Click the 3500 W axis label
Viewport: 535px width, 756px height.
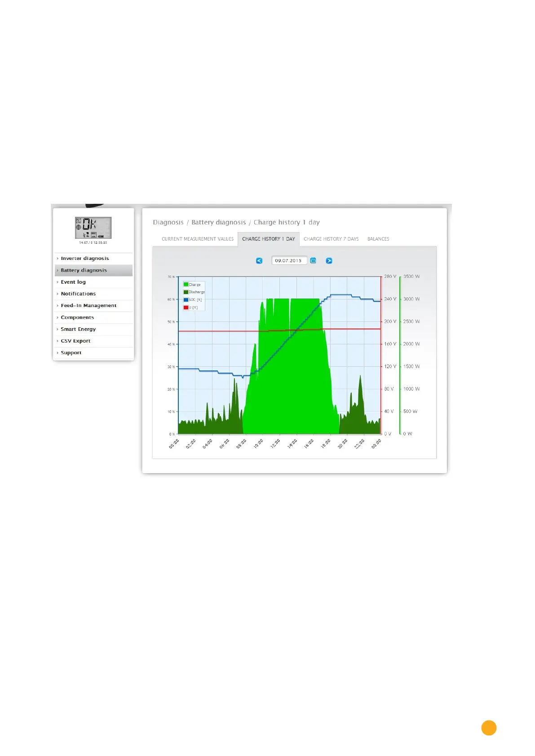411,277
